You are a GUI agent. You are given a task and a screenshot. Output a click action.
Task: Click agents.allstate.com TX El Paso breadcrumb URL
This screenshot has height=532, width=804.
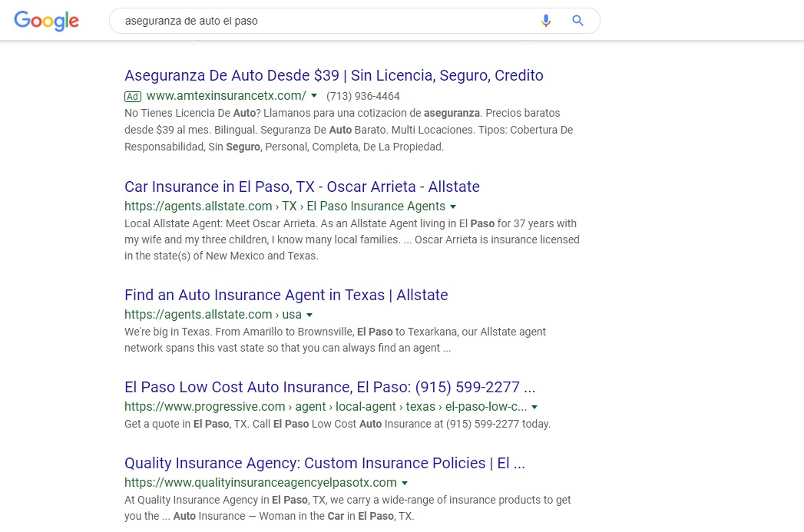pyautogui.click(x=285, y=206)
